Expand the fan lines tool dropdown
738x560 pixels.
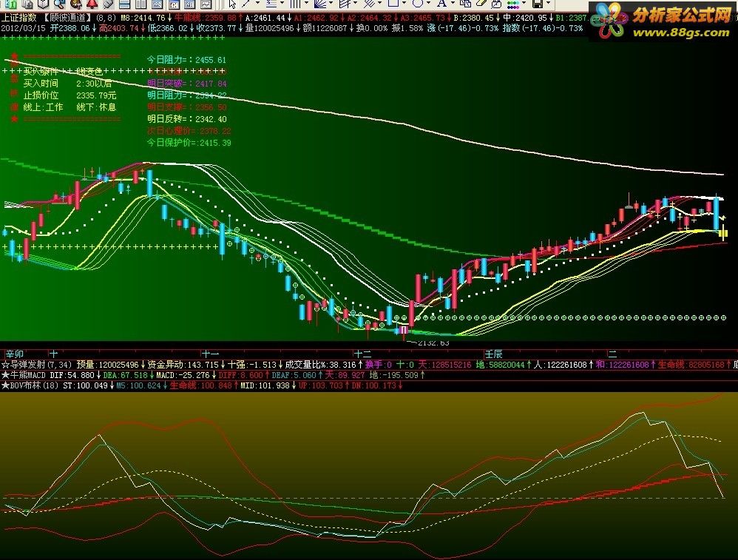point(331,3)
